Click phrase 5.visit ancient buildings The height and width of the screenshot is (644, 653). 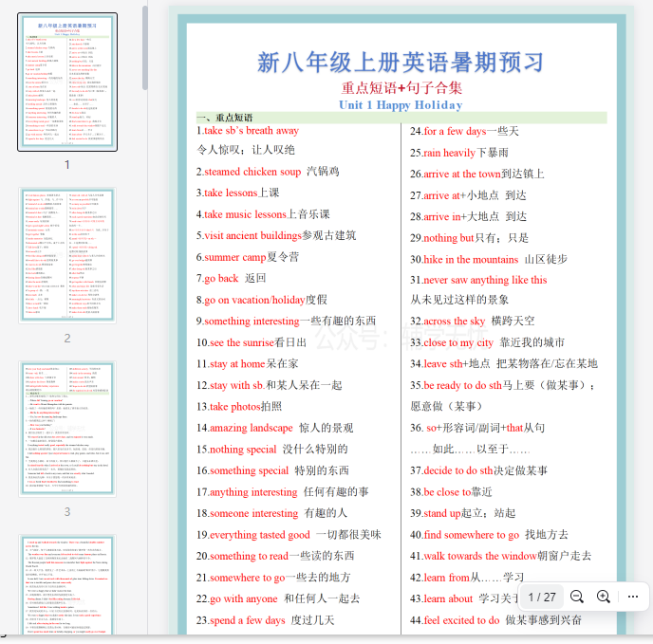click(x=249, y=235)
